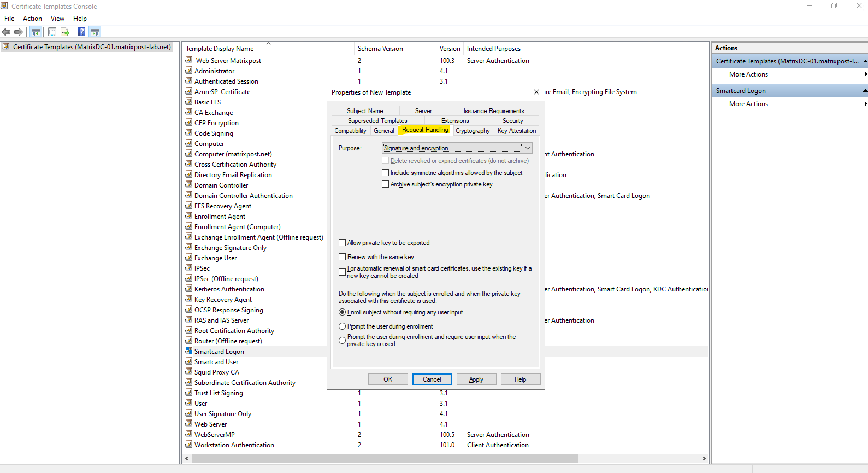Click the Apply button
Screen dimensions: 868x473
476,379
